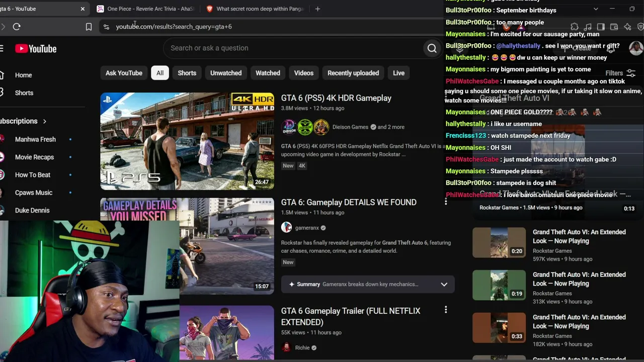Play the GTA 6 Gameplay Trailer thumbnail
This screenshot has width=644, height=362.
[x=227, y=333]
